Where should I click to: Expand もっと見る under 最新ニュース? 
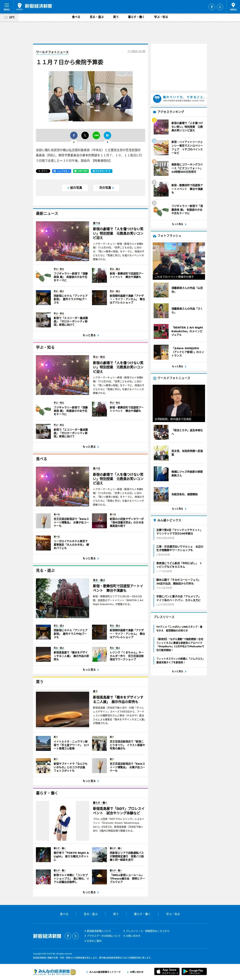(91, 335)
